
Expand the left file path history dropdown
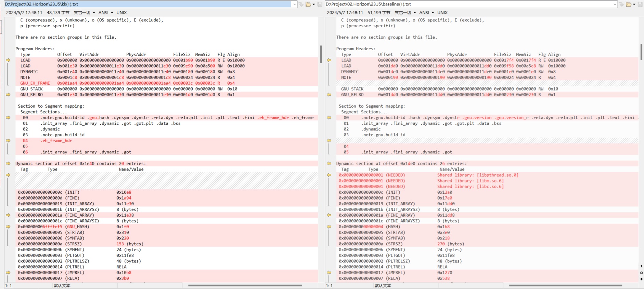[294, 4]
